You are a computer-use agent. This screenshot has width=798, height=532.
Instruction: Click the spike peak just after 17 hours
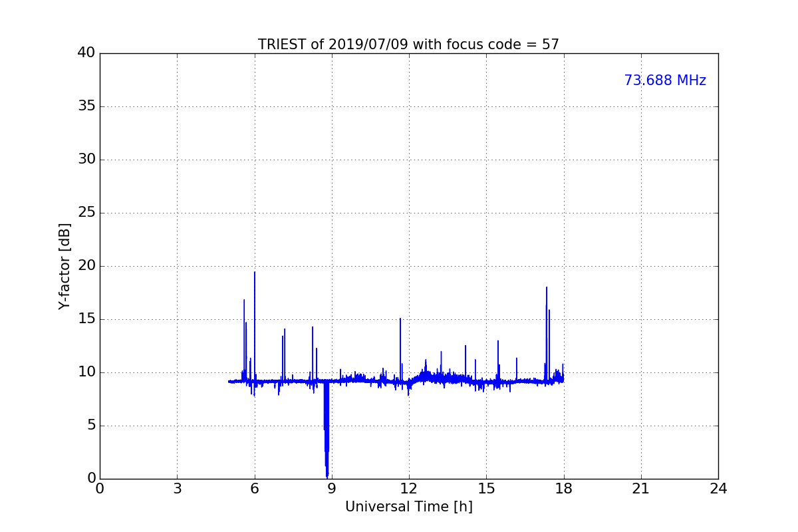[x=547, y=288]
